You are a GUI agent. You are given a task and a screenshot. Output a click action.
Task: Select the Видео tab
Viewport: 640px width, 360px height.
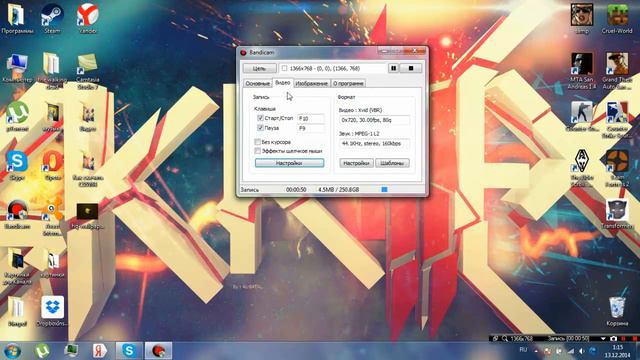coord(282,83)
